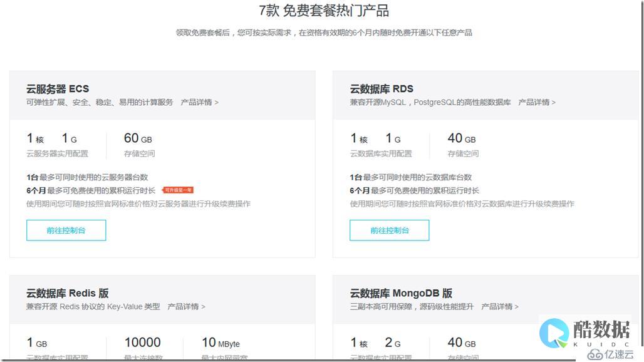Click the 1 GB value in Redis card
Screen dimensions: 644x362
(37, 343)
